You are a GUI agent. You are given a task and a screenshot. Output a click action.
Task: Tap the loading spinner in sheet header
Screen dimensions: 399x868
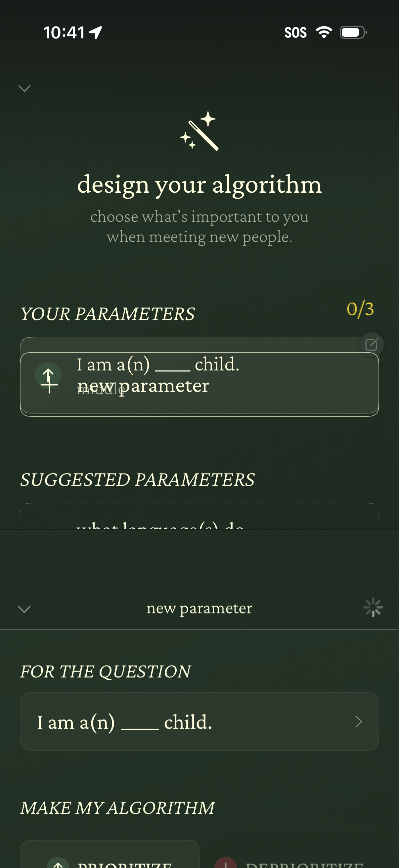click(373, 607)
